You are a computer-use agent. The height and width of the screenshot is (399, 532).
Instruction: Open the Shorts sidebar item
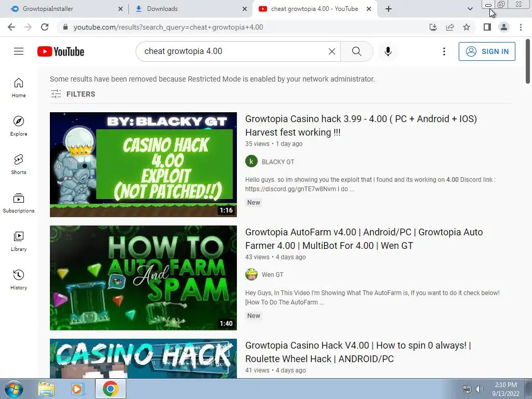(x=19, y=165)
